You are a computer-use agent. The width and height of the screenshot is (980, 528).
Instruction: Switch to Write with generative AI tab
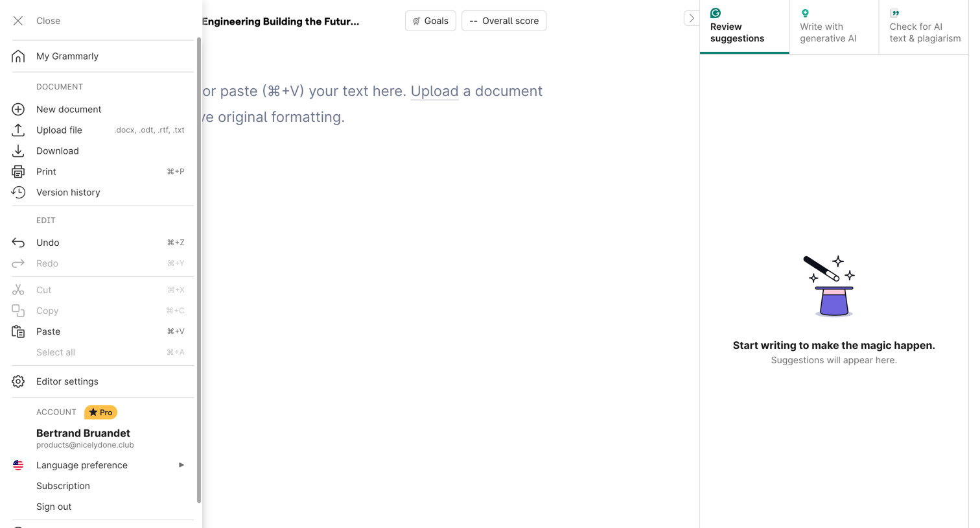(834, 27)
